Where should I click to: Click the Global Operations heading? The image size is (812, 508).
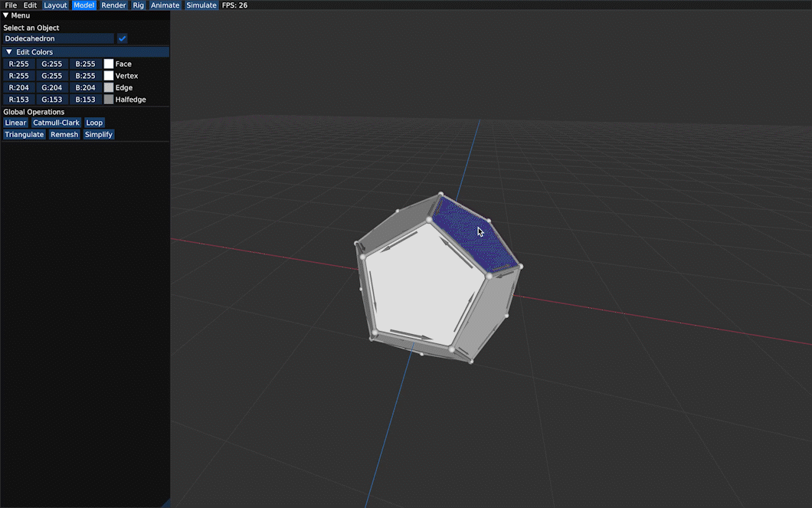pyautogui.click(x=34, y=112)
